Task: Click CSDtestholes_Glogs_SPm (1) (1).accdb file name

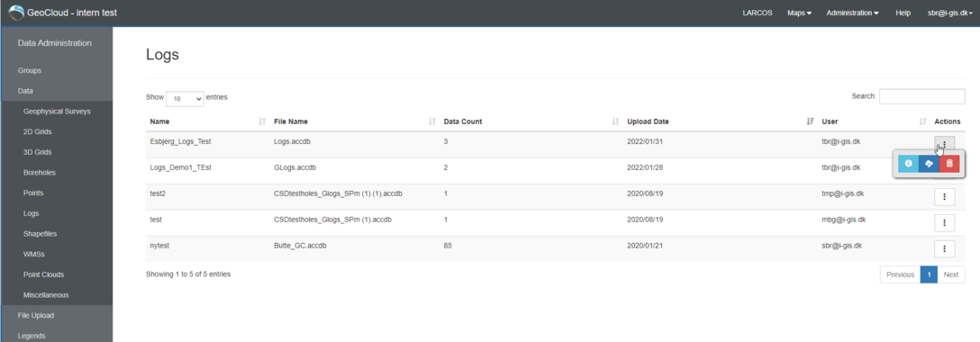Action: [x=338, y=194]
